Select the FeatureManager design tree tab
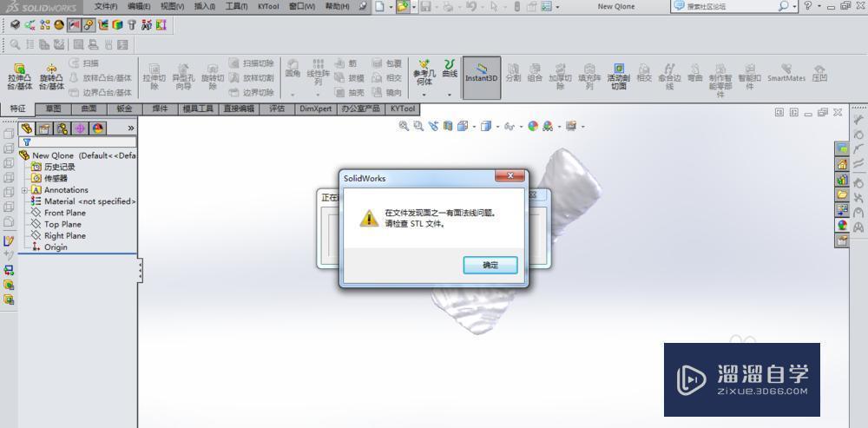Screen dimensions: 868x428 (26, 128)
